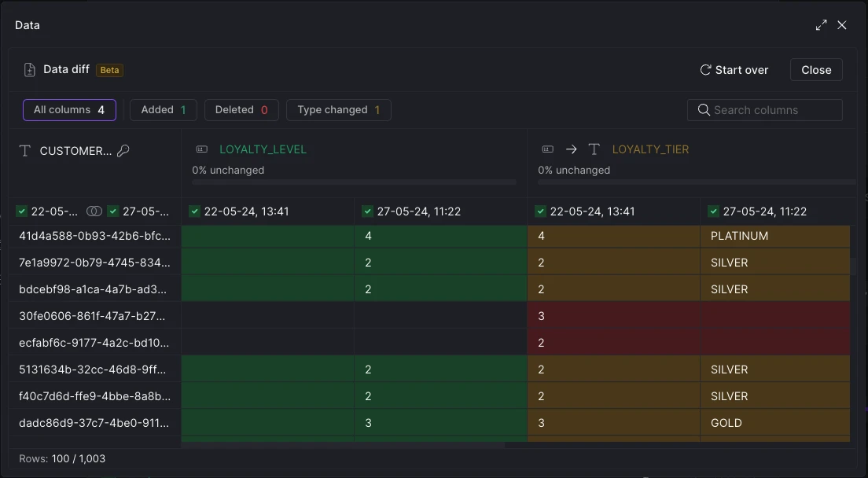Select customer row ecfabf6c-9177-4a2c-bd10...
Image resolution: width=868 pixels, height=478 pixels.
pyautogui.click(x=94, y=343)
